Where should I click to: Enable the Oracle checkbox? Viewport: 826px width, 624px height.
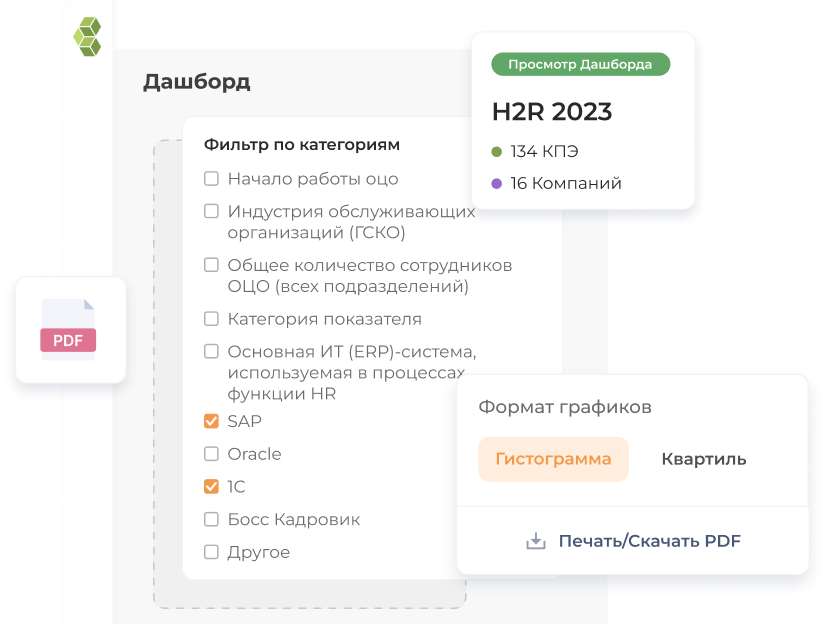coord(211,454)
